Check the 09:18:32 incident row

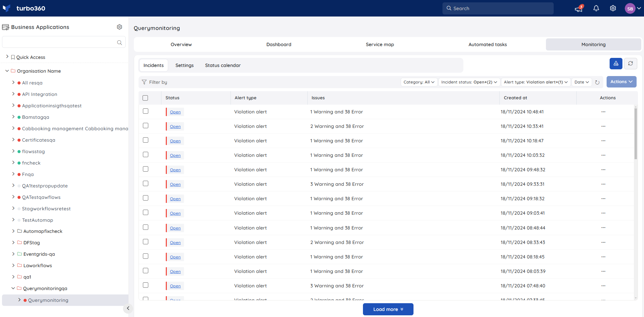pyautogui.click(x=146, y=198)
